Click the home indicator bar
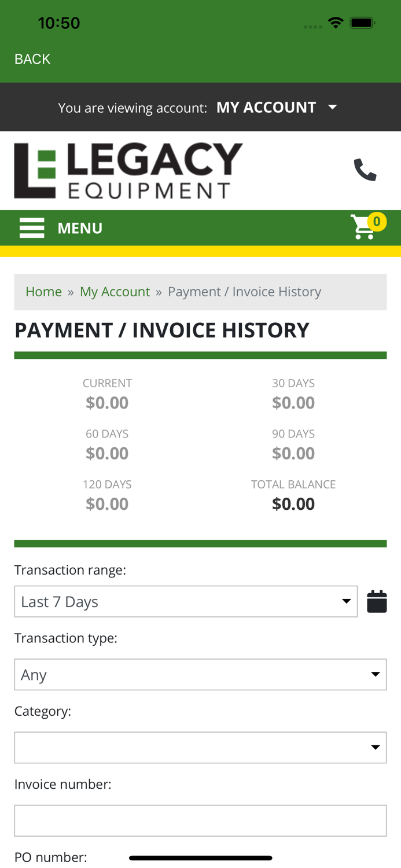Viewport: 401px width, 868px height. click(x=200, y=858)
